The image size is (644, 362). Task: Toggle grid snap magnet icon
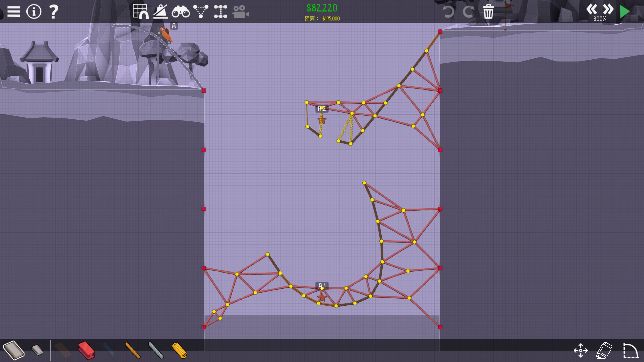pos(141,12)
